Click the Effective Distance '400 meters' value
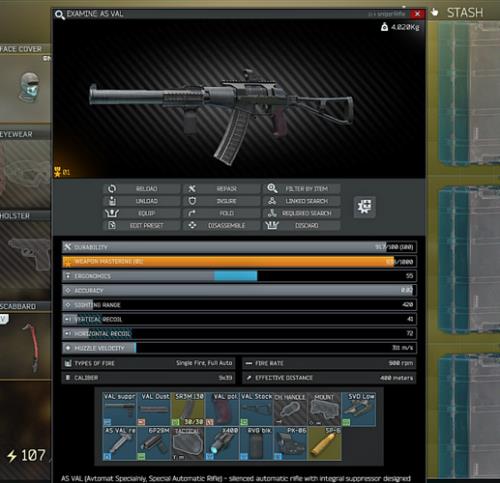The width and height of the screenshot is (500, 483). (x=397, y=378)
